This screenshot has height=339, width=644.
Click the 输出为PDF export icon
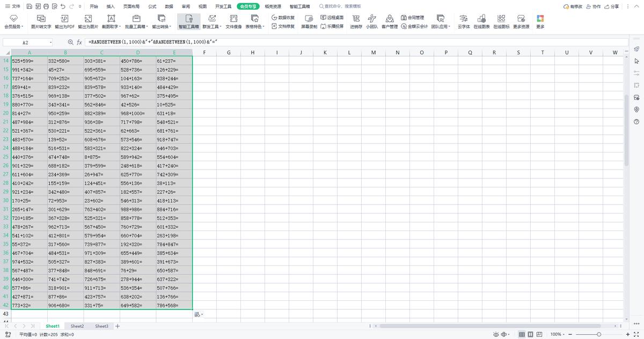click(x=64, y=21)
